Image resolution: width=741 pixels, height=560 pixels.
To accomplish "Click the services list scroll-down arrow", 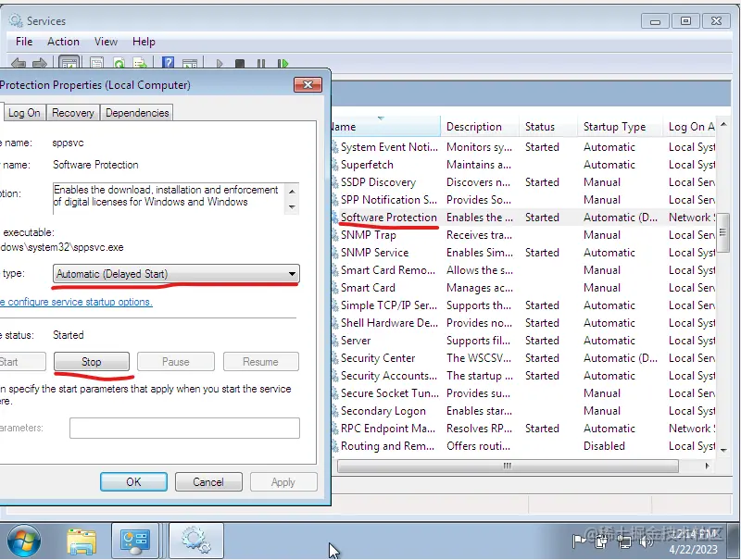I will pos(723,451).
